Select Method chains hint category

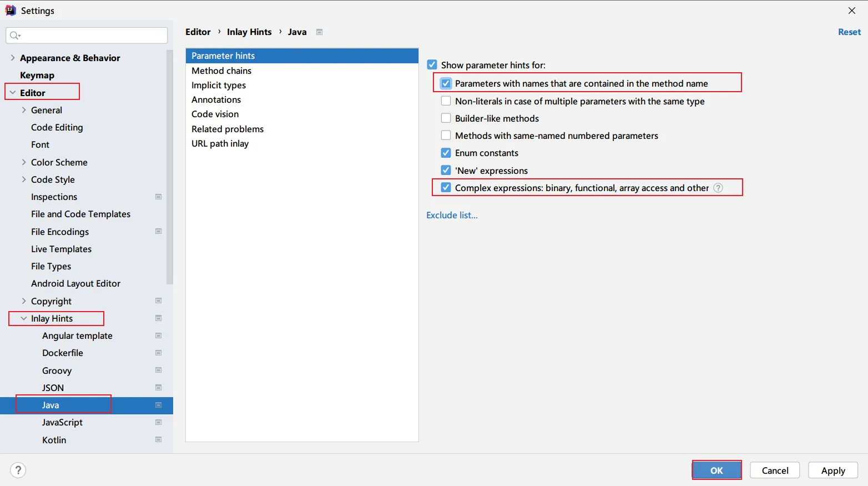coord(302,71)
